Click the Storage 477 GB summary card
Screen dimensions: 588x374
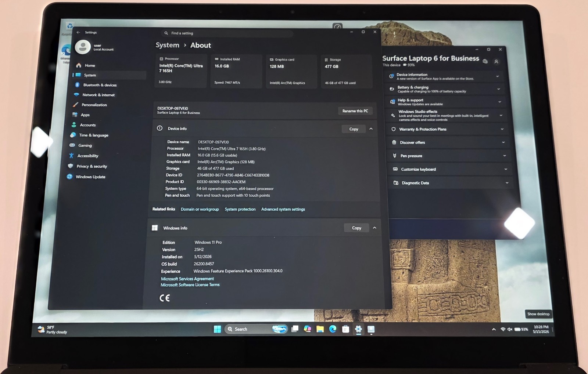tap(347, 71)
